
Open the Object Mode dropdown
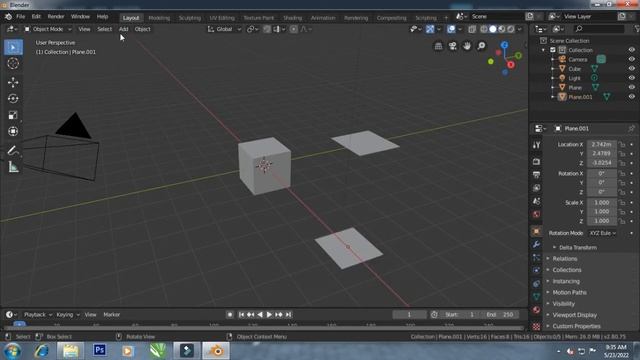pos(48,29)
